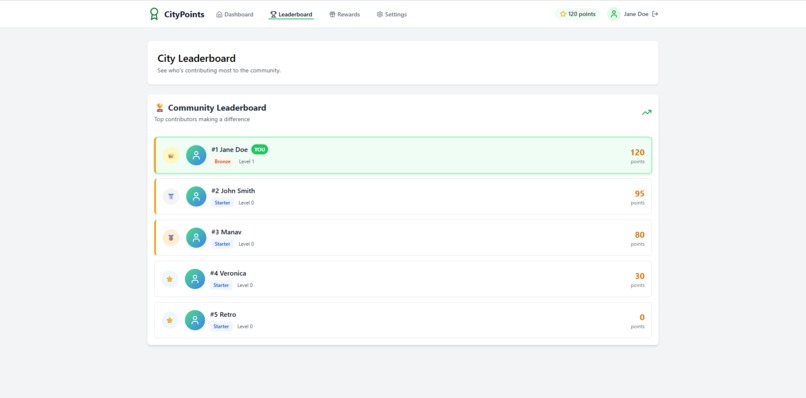The image size is (806, 398).
Task: Click the green trending-up arrow icon
Action: (x=646, y=113)
